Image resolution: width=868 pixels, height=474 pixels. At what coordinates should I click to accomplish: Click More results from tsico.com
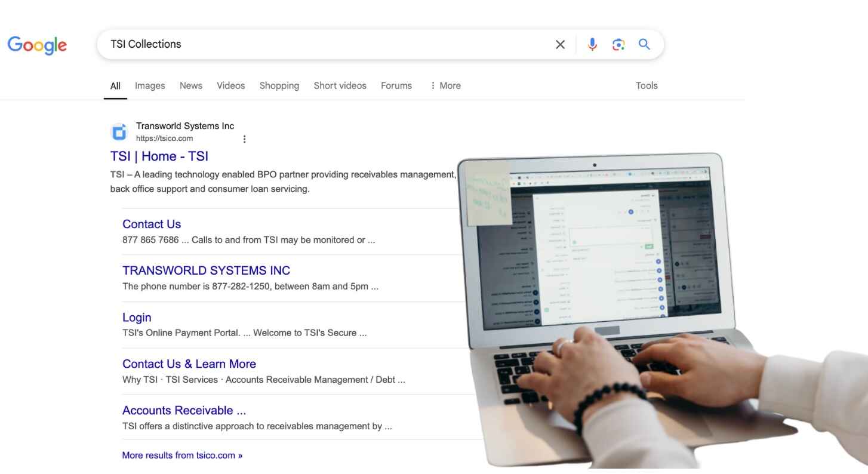(x=183, y=455)
